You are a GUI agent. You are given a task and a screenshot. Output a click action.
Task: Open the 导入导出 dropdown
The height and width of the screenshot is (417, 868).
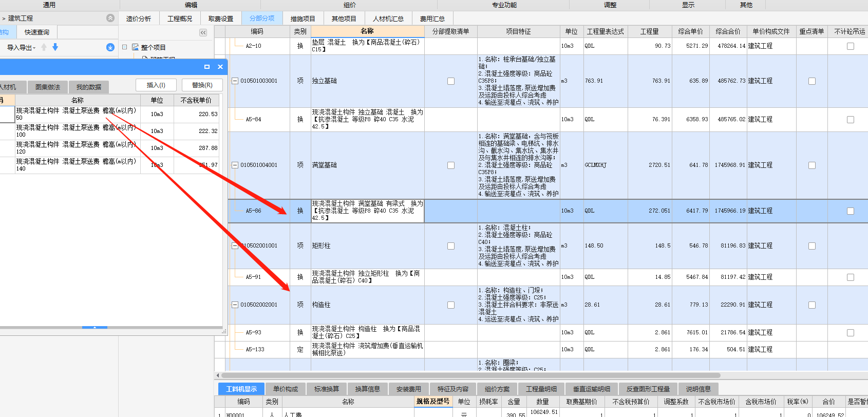coord(21,47)
